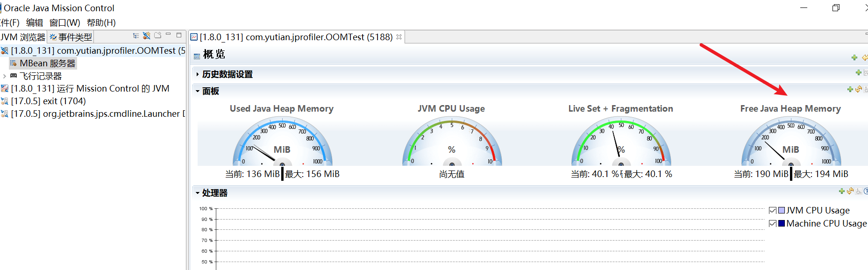Uncheck the Machine CPU Usage checkbox

click(773, 224)
